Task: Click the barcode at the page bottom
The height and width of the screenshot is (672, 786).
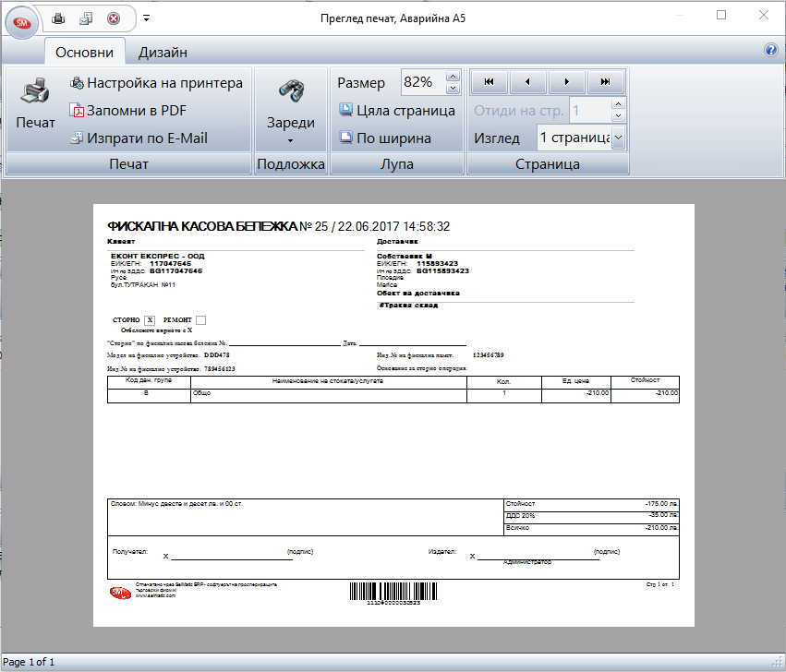Action: (x=393, y=592)
